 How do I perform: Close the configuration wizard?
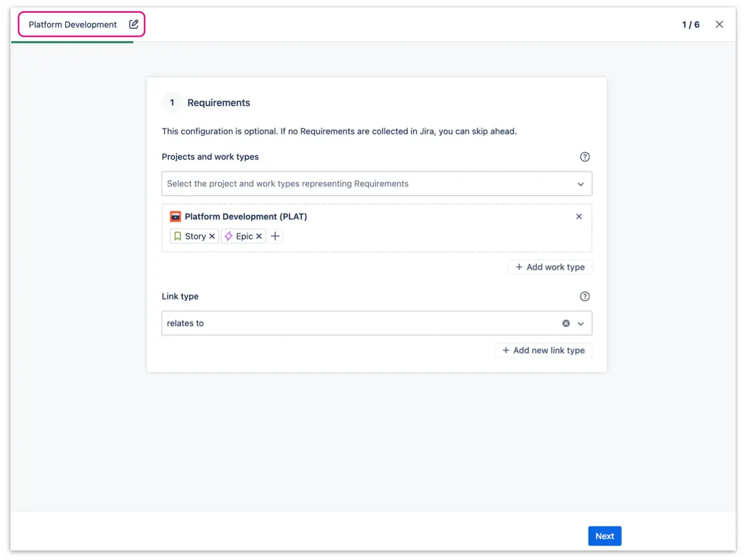[x=720, y=24]
